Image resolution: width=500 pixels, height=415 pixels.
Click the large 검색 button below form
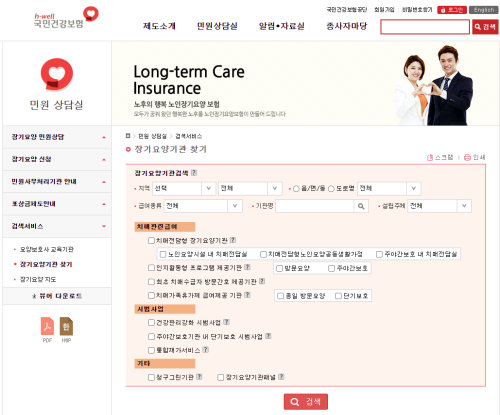pos(306,402)
